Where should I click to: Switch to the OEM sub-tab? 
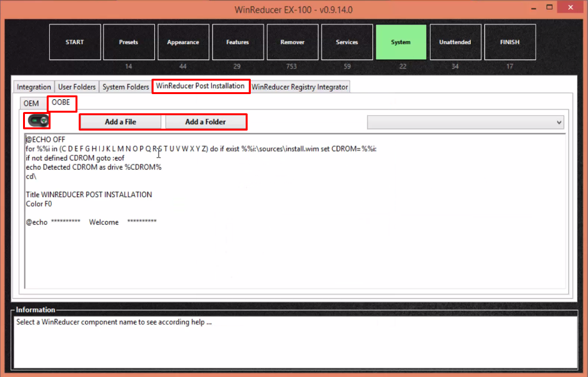31,104
